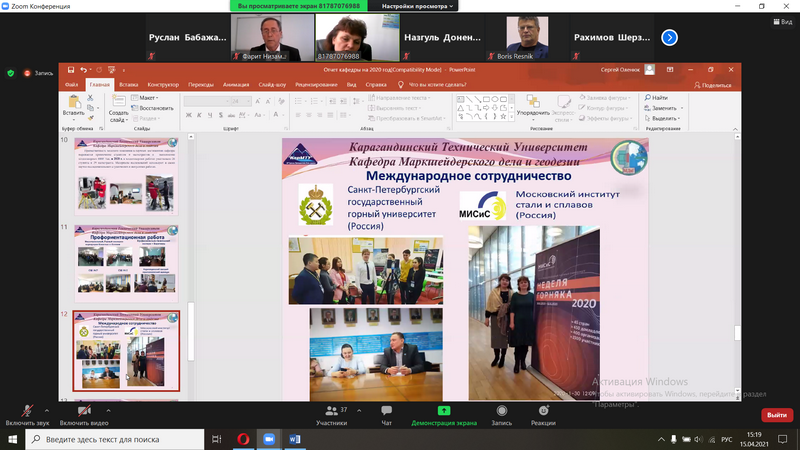This screenshot has height=450, width=800.
Task: Toggle italic К formatting
Action: pyautogui.click(x=199, y=115)
